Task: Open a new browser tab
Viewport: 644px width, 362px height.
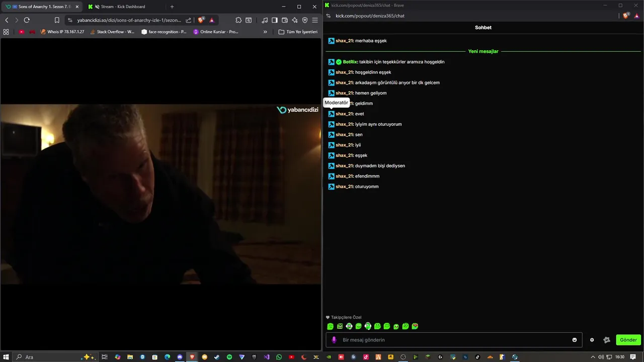Action: tap(172, 7)
